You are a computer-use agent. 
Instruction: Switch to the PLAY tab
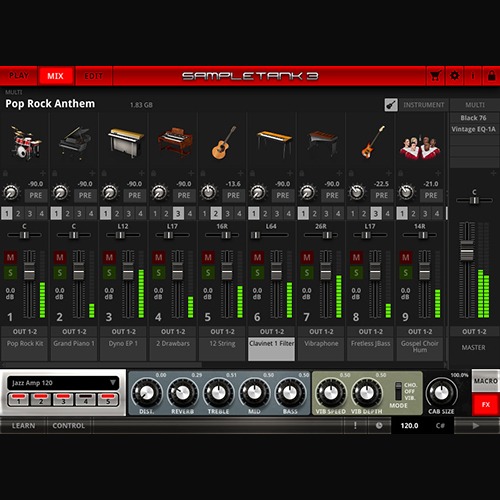(x=19, y=76)
